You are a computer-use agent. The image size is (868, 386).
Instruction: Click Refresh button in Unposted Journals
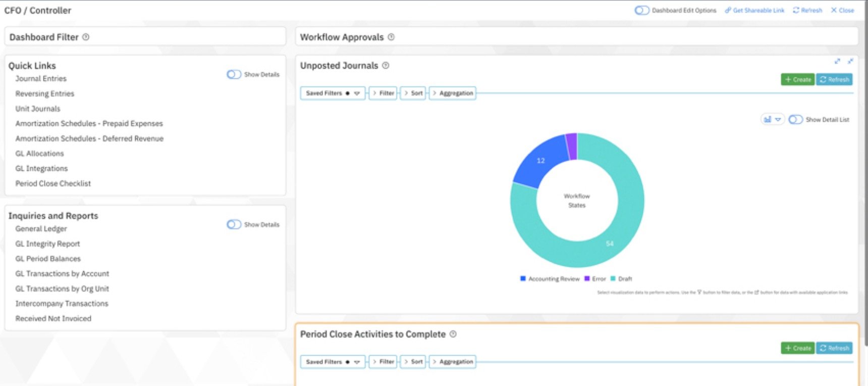click(834, 79)
